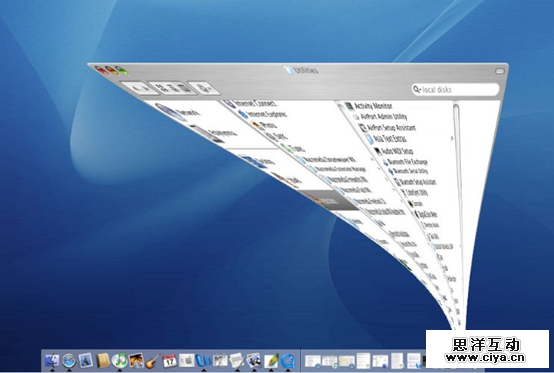Open iPhoto in the Dock

point(136,360)
